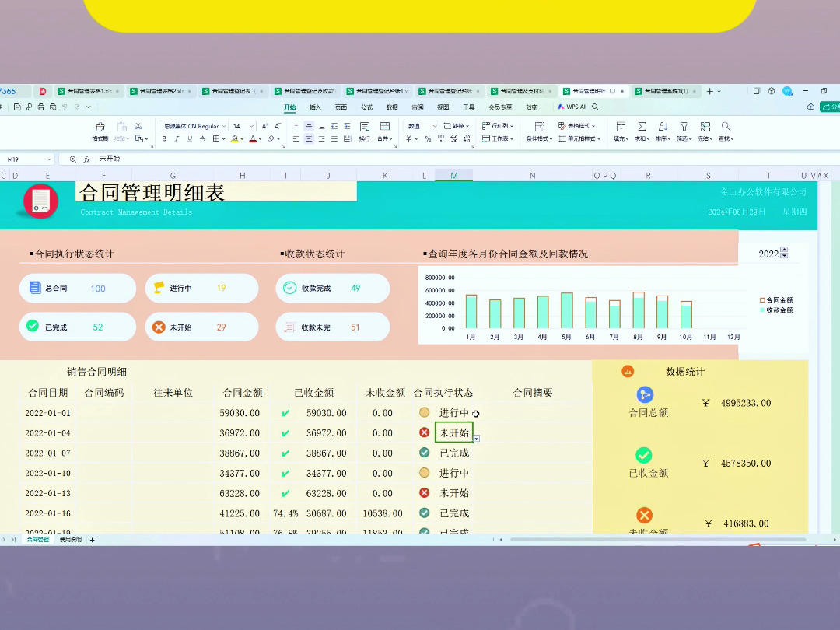The height and width of the screenshot is (630, 840).
Task: Open the AutoSum (求和) tool
Action: pyautogui.click(x=641, y=127)
